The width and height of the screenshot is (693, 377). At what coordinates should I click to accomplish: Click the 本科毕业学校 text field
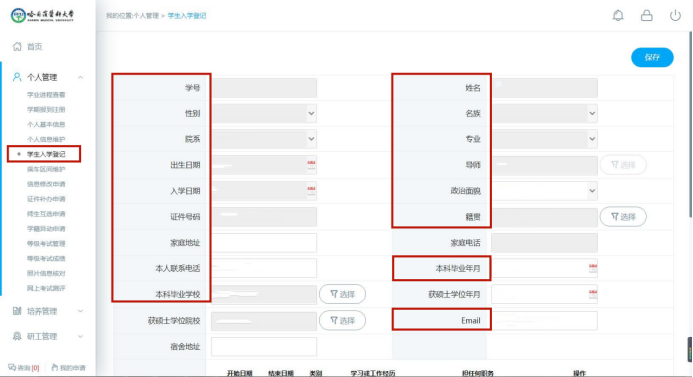[264, 294]
